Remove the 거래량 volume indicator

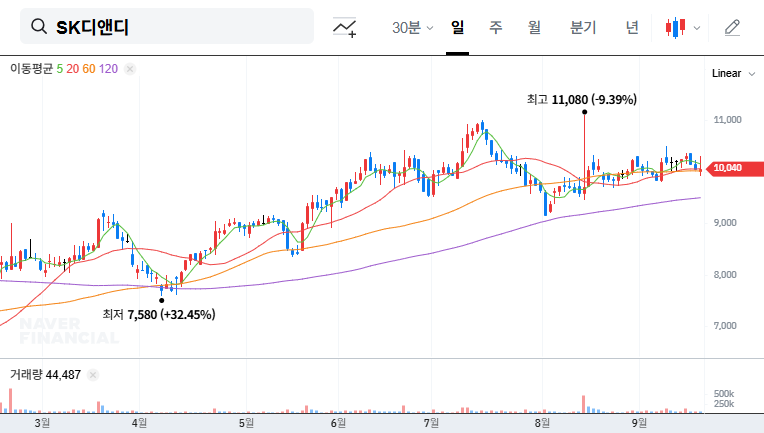(x=93, y=375)
